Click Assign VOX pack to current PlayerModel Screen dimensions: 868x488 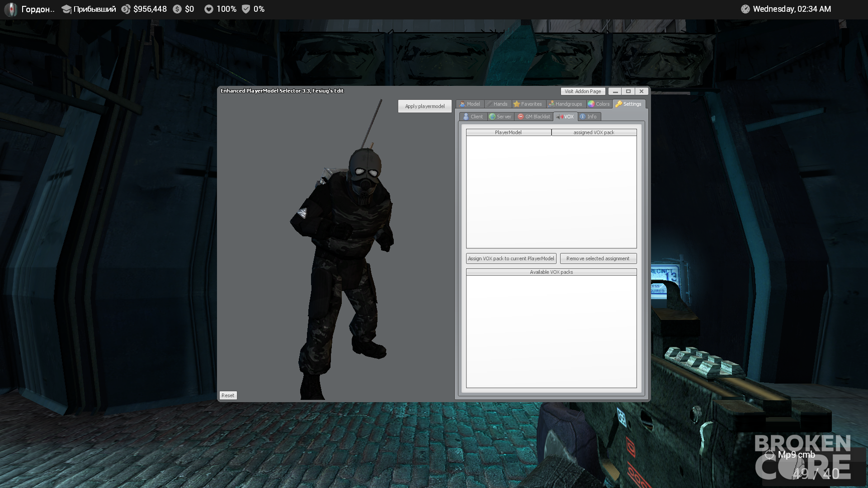pos(511,258)
